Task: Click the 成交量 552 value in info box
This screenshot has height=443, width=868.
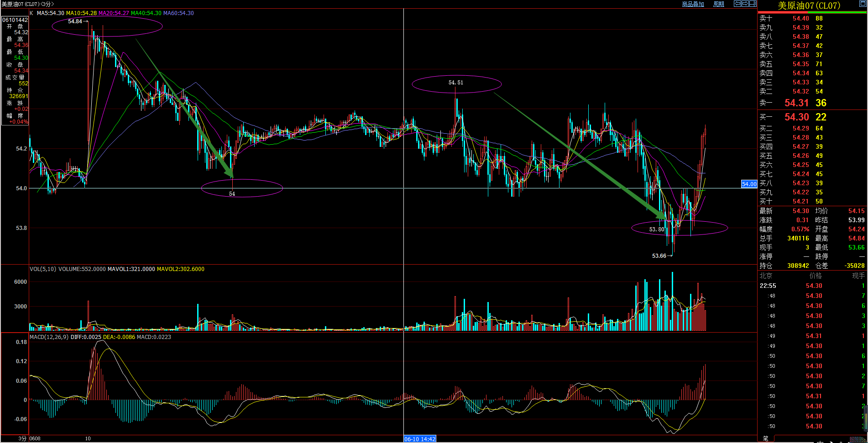Action: click(23, 83)
